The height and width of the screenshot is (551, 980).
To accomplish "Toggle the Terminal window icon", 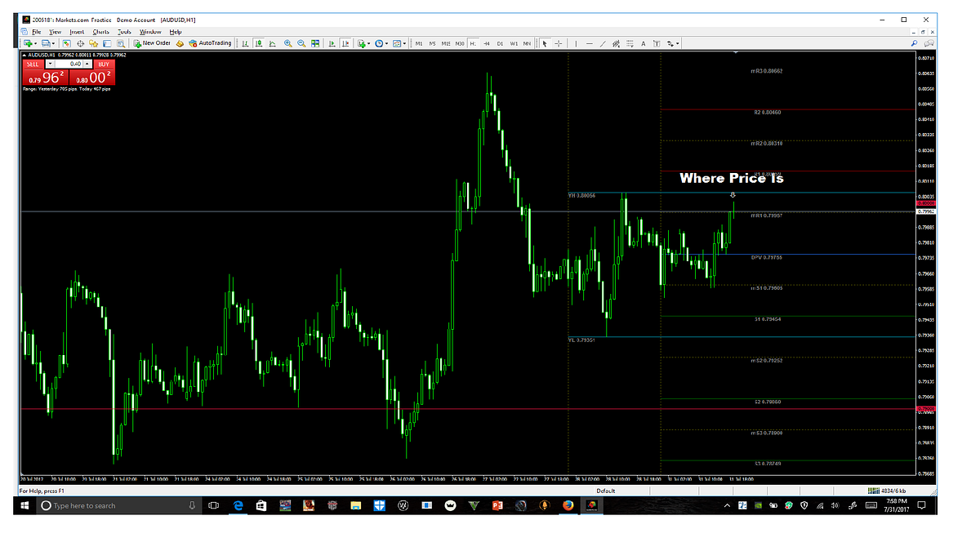I will (x=107, y=43).
